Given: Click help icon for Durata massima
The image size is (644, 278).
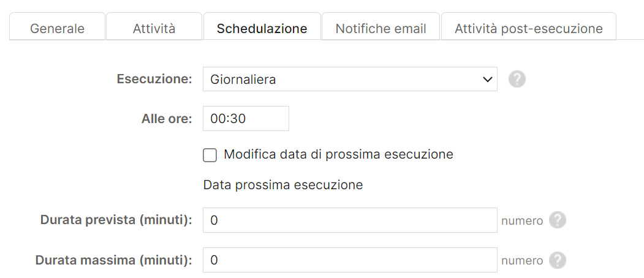Looking at the screenshot, I should tap(557, 260).
